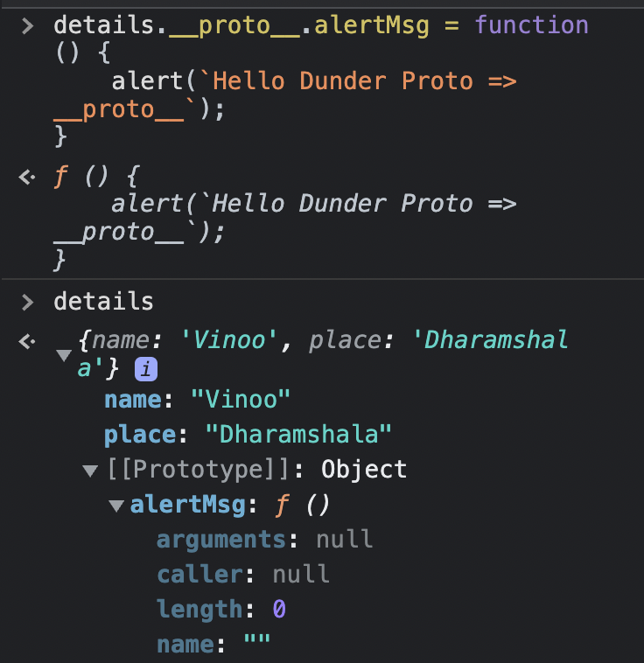Select the name "Vinoo" property row

click(197, 400)
